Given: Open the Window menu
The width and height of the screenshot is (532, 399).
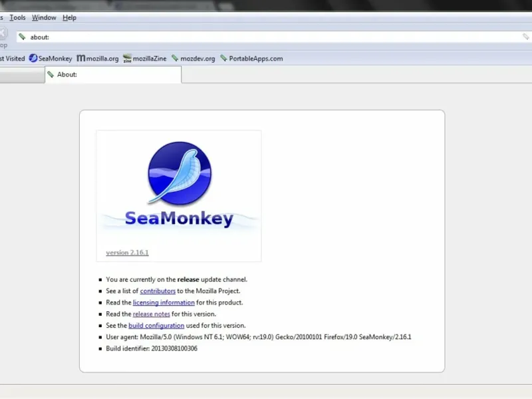Looking at the screenshot, I should click(x=44, y=18).
